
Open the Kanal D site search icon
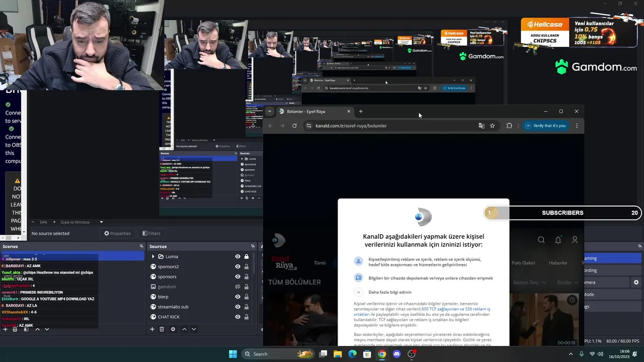coord(541,240)
